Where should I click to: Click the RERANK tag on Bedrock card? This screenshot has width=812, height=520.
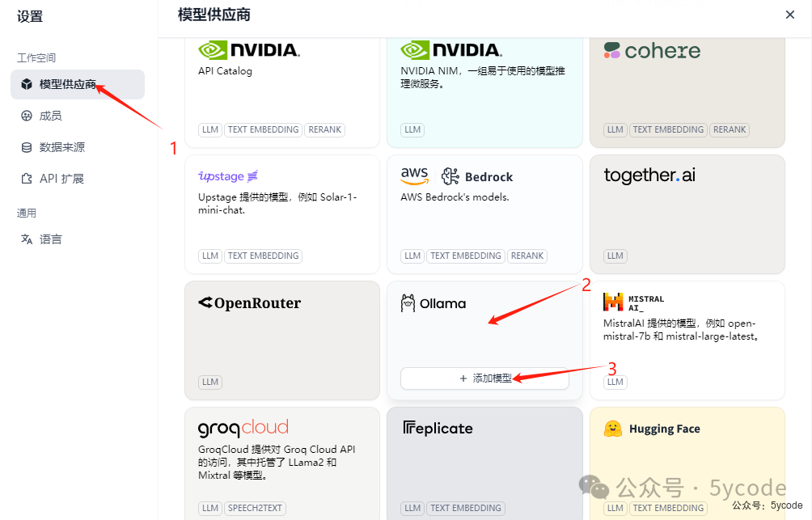pos(527,256)
